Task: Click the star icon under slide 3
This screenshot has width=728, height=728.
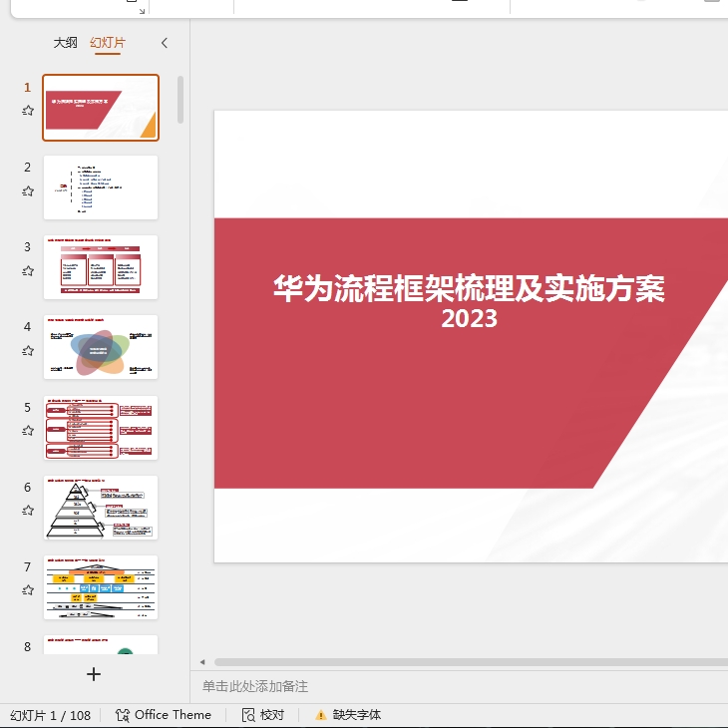Action: pos(28,271)
